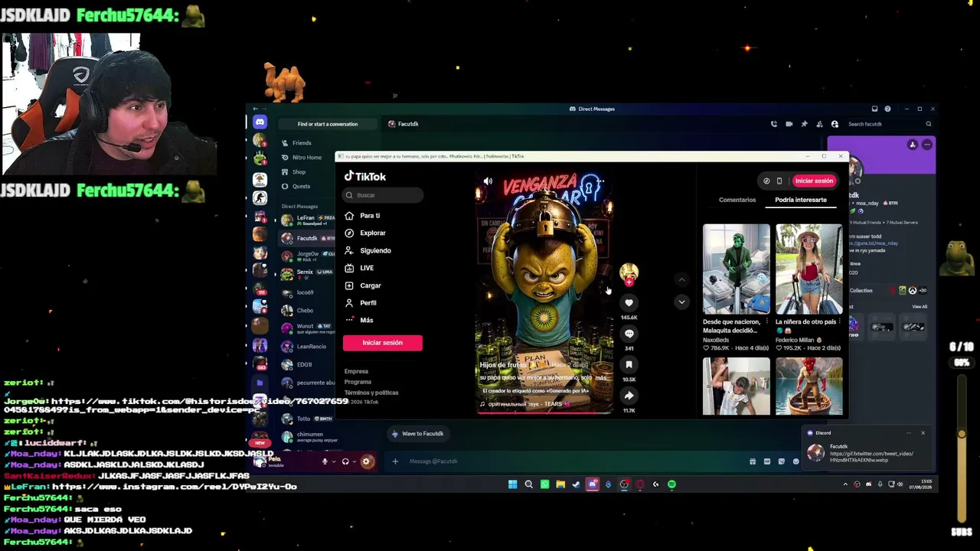The height and width of the screenshot is (551, 980).
Task: Show hidden system tray icons
Action: pos(846,484)
